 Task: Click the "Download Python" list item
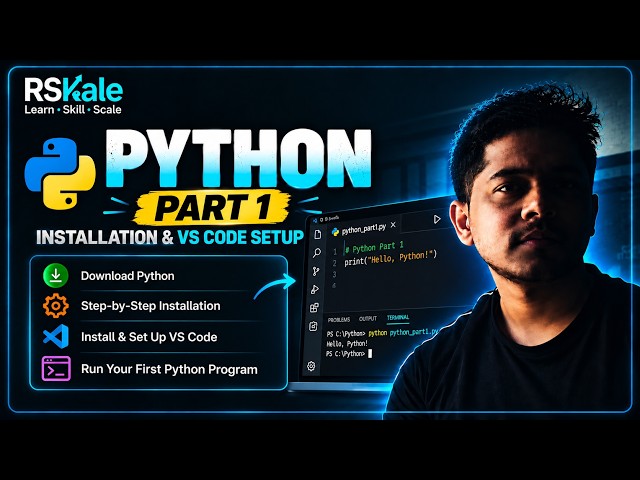[x=127, y=276]
